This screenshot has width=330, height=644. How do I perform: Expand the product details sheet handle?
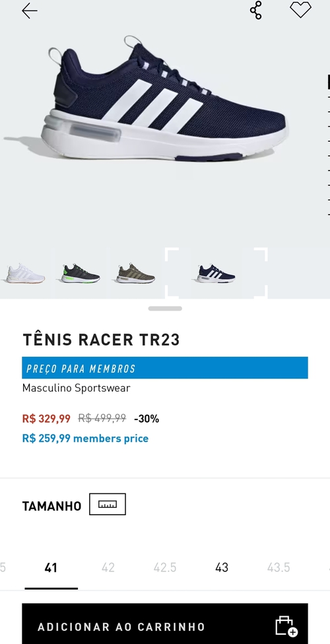point(165,308)
